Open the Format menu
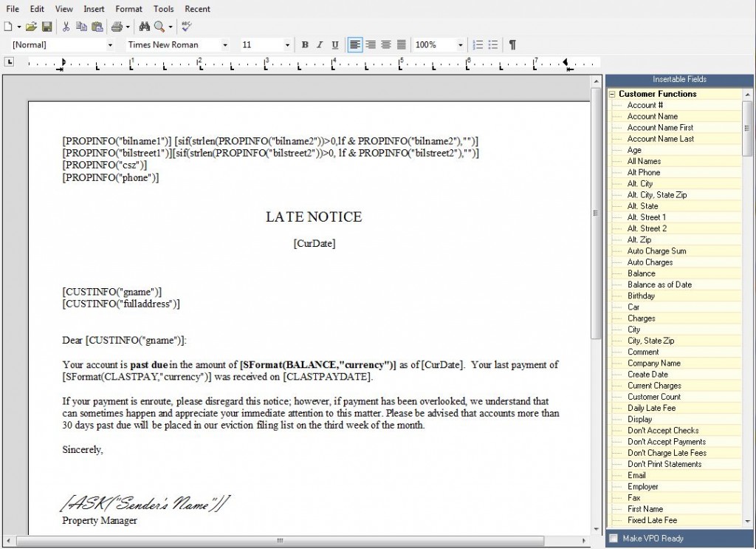The width and height of the screenshot is (756, 549). pyautogui.click(x=128, y=9)
